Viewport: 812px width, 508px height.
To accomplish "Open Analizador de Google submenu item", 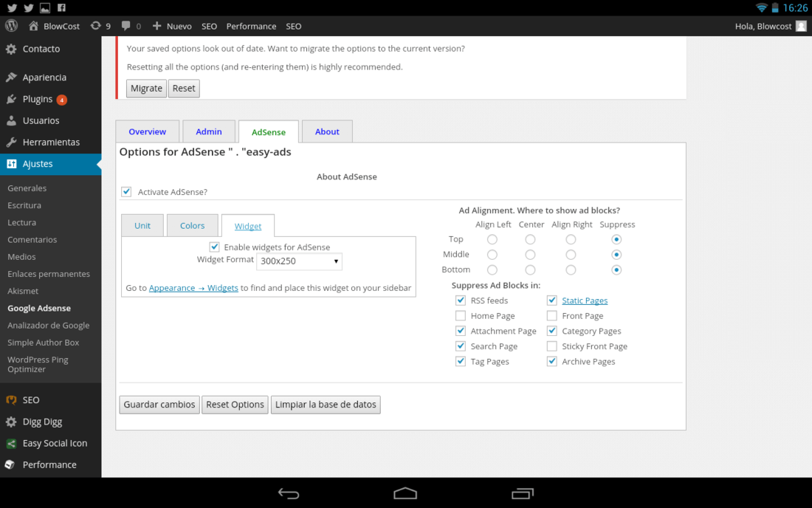I will [x=48, y=325].
